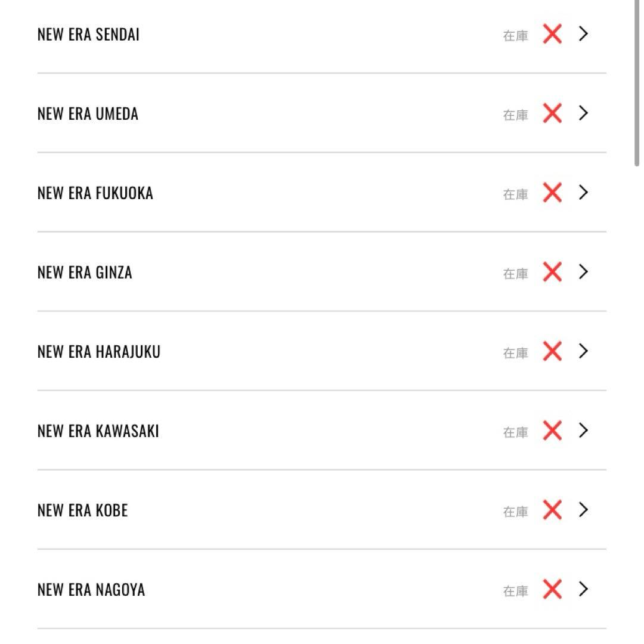
Task: Open chevron arrow for New Era Ginza
Action: [x=583, y=272]
